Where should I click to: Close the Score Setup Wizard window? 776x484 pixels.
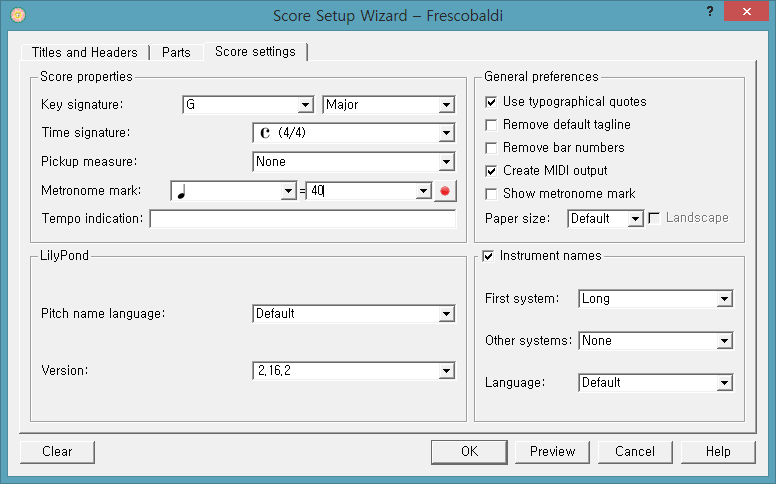tap(746, 11)
